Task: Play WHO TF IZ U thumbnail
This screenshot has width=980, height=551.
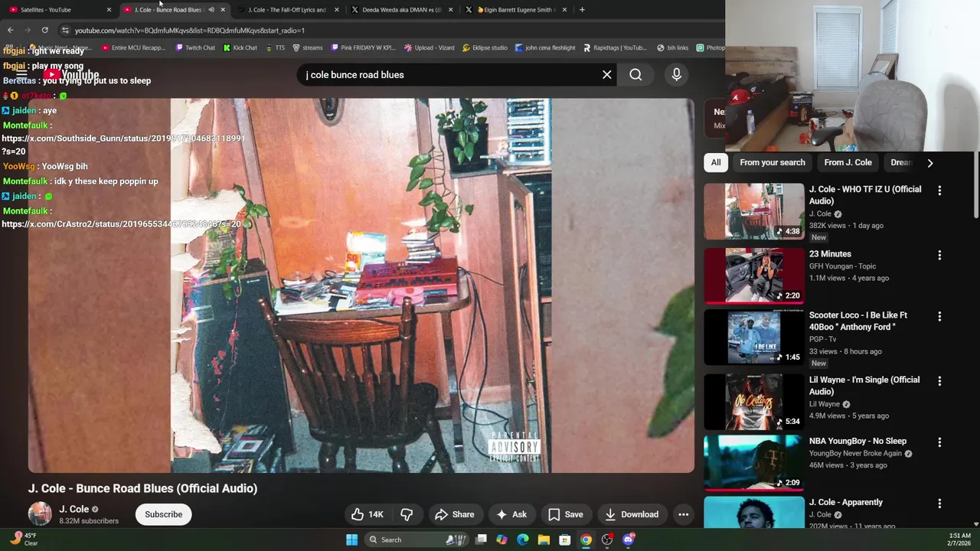Action: [754, 211]
